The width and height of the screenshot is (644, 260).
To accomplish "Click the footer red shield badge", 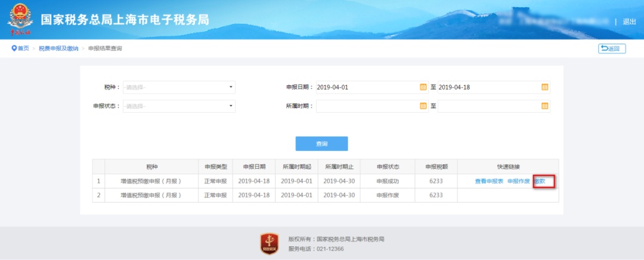I will [x=270, y=243].
